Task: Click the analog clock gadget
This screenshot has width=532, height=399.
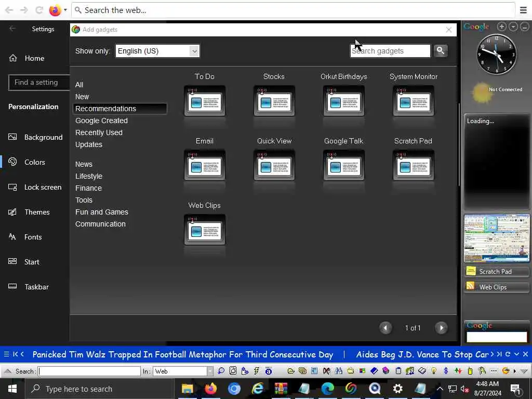Action: pyautogui.click(x=497, y=55)
